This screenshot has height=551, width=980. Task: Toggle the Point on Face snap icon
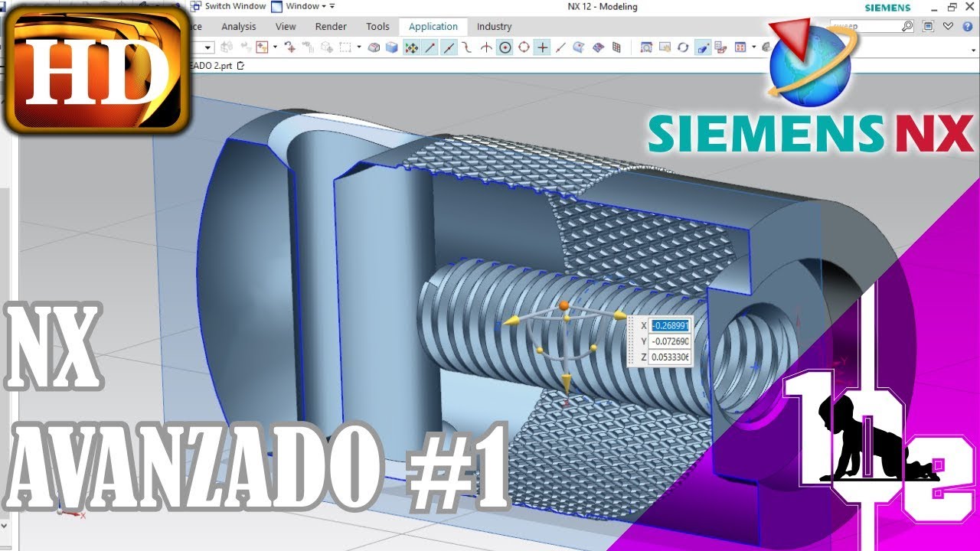click(x=579, y=47)
